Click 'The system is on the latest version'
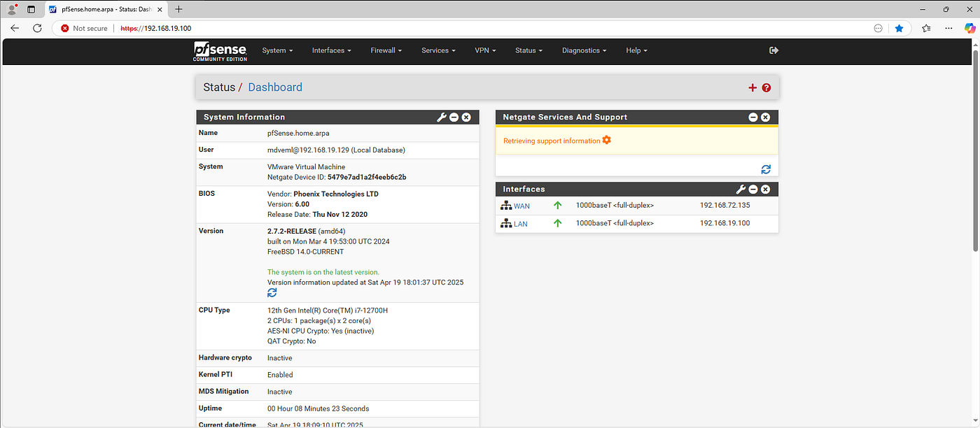This screenshot has width=980, height=428. pos(323,272)
